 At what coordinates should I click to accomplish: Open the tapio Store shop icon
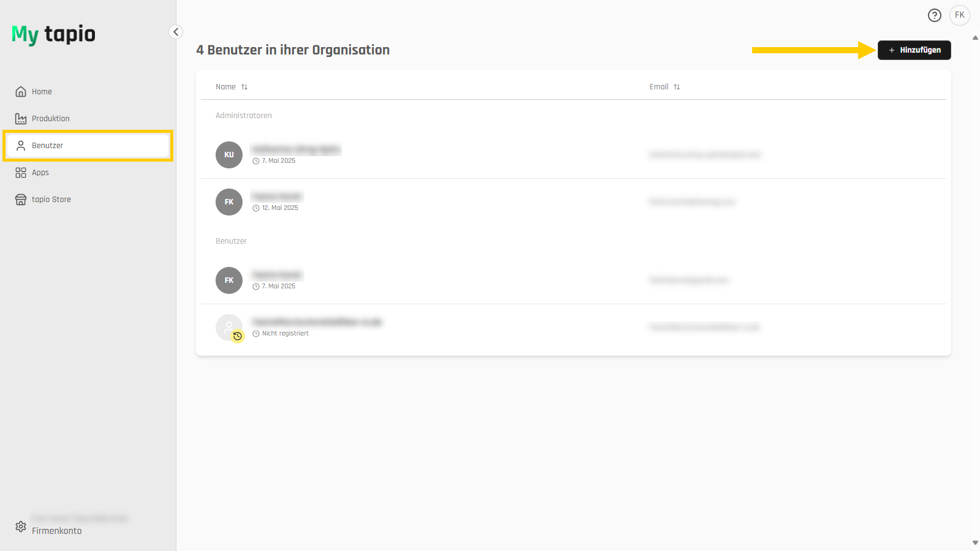[x=21, y=200]
